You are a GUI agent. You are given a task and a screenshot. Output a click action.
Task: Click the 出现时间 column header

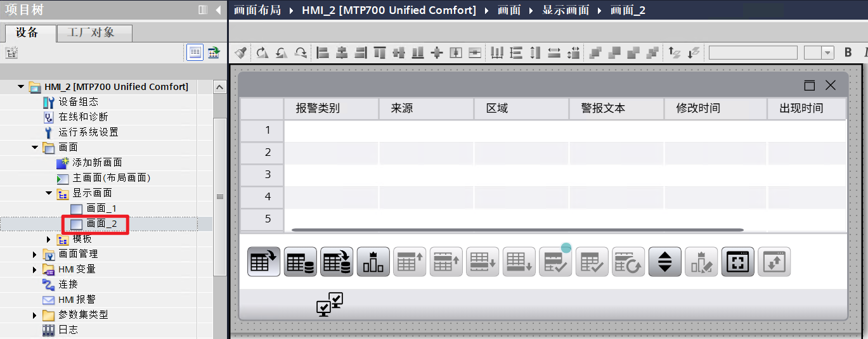pos(807,108)
